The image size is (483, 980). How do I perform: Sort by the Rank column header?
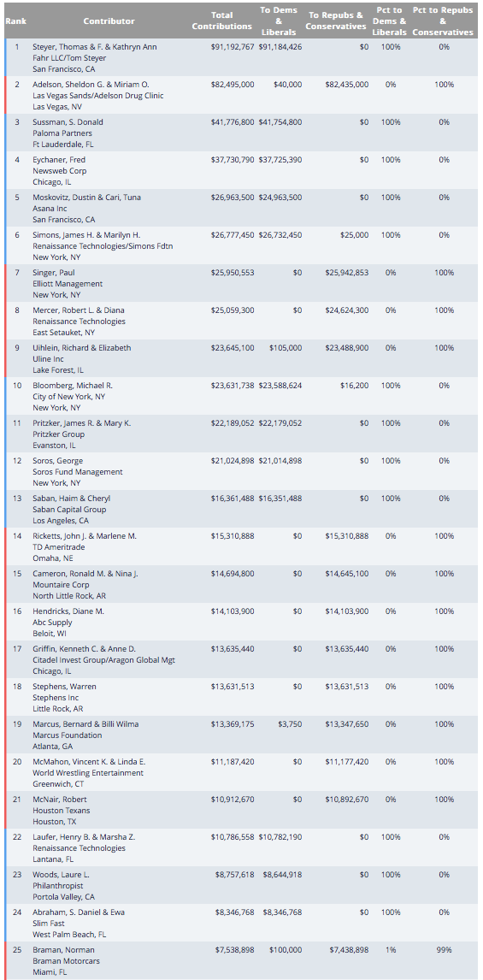15,21
